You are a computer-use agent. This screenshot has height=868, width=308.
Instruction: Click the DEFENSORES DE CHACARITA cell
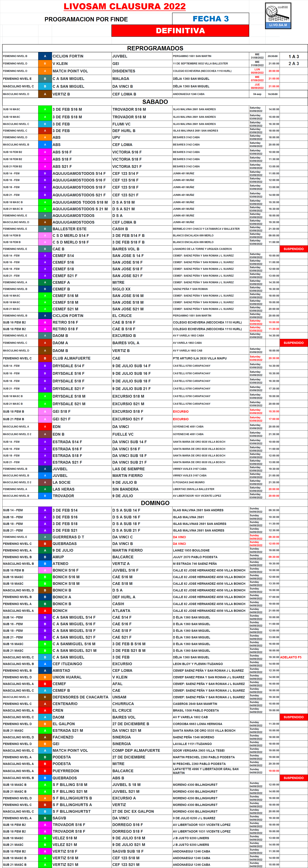tap(82, 697)
